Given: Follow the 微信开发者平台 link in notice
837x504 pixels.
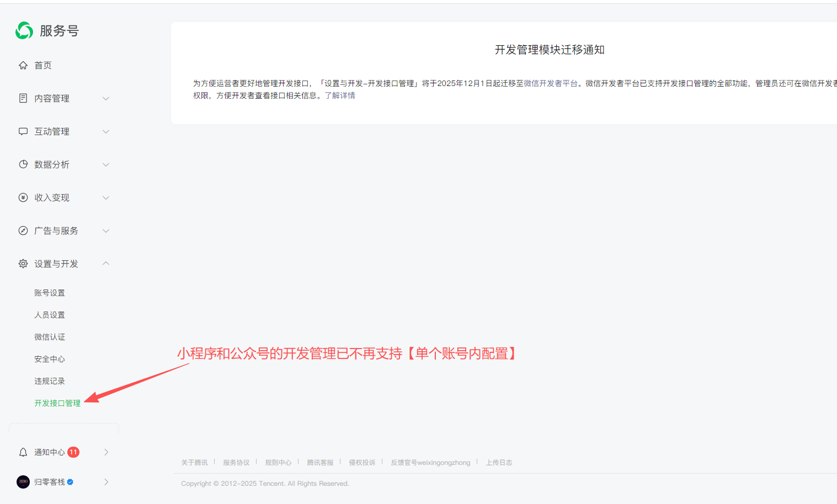Looking at the screenshot, I should (551, 83).
